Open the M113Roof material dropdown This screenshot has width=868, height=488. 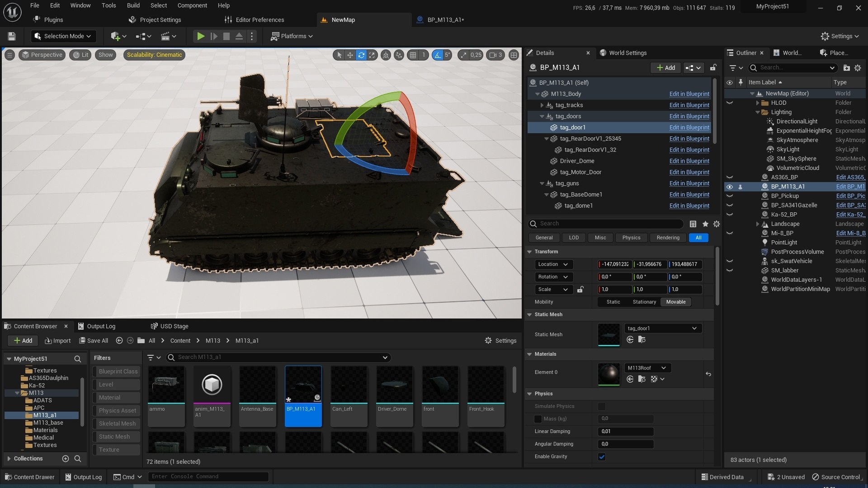click(647, 368)
